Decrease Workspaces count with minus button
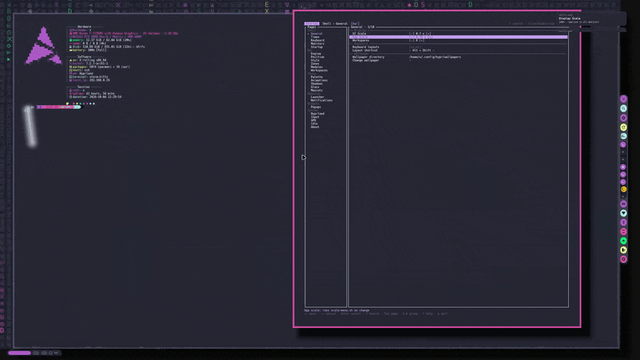This screenshot has width=640, height=360. (x=411, y=40)
